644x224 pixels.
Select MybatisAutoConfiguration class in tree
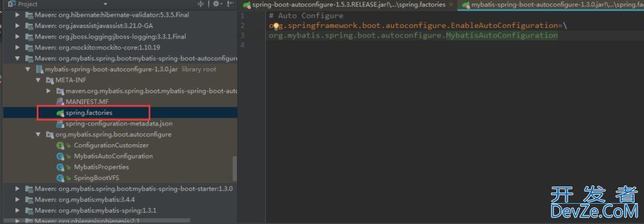coord(113,156)
